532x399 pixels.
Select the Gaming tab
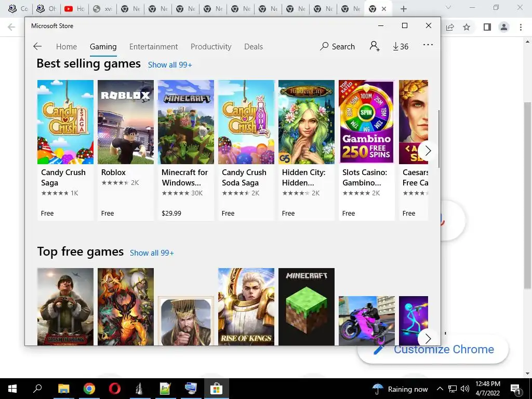[103, 46]
